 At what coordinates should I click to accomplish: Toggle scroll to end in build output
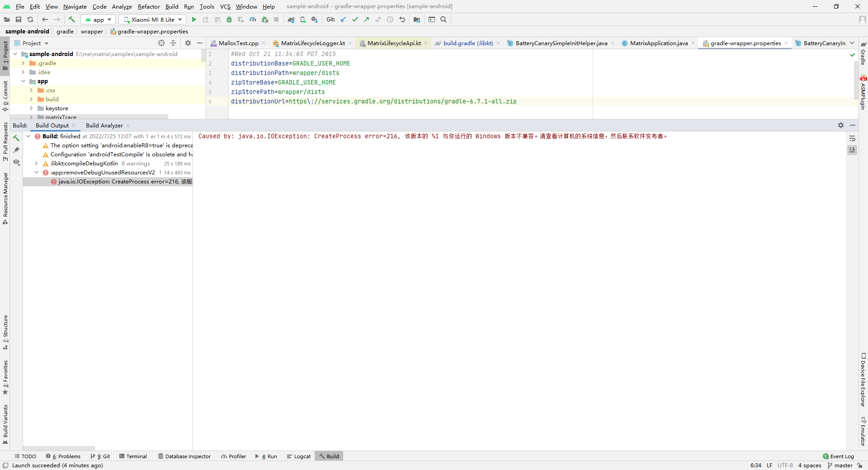click(852, 150)
